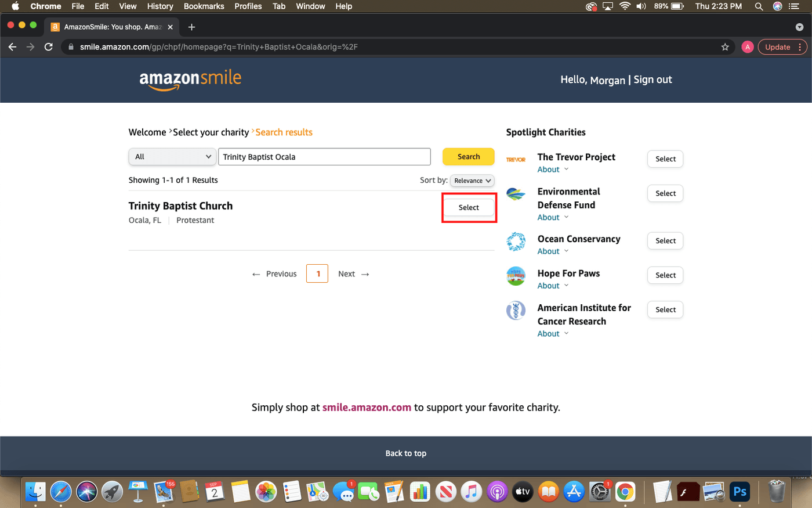Expand About for Ocean Conservancy
This screenshot has width=812, height=508.
click(x=553, y=251)
